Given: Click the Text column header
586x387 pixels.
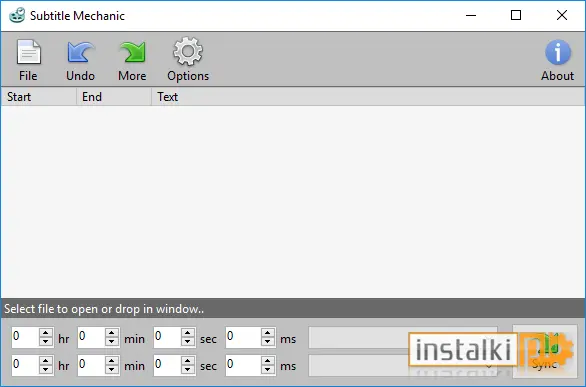Looking at the screenshot, I should [368, 97].
